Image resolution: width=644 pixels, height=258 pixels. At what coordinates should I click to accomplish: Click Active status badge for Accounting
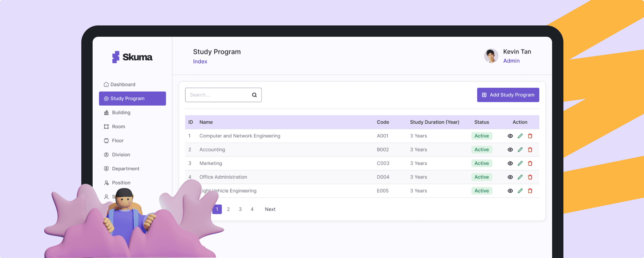tap(482, 150)
